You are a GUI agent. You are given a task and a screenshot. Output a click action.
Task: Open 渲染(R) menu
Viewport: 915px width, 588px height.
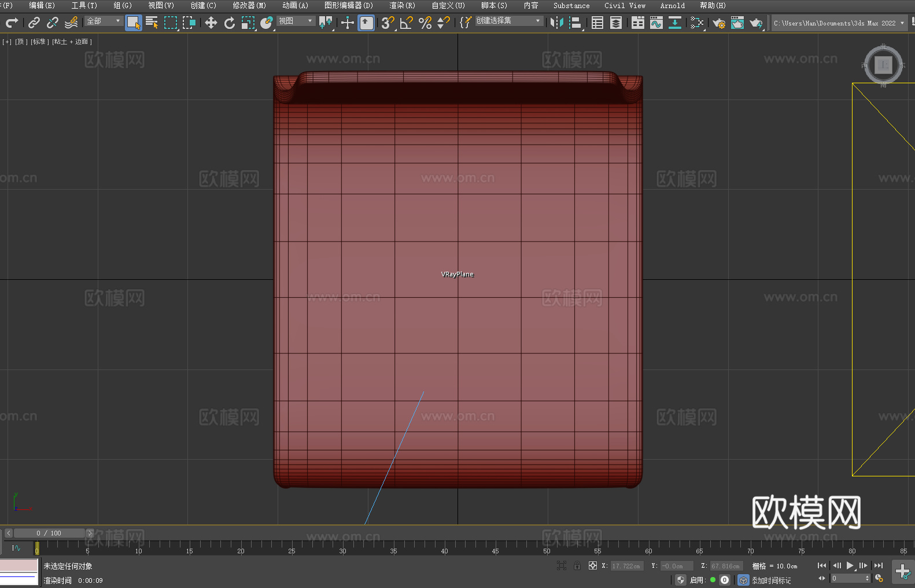coord(402,6)
